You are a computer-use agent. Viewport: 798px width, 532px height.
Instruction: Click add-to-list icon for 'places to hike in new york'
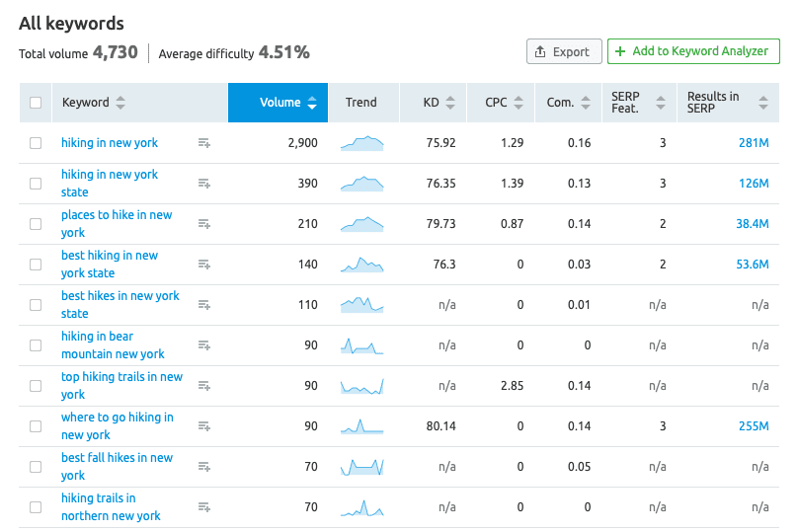[204, 224]
